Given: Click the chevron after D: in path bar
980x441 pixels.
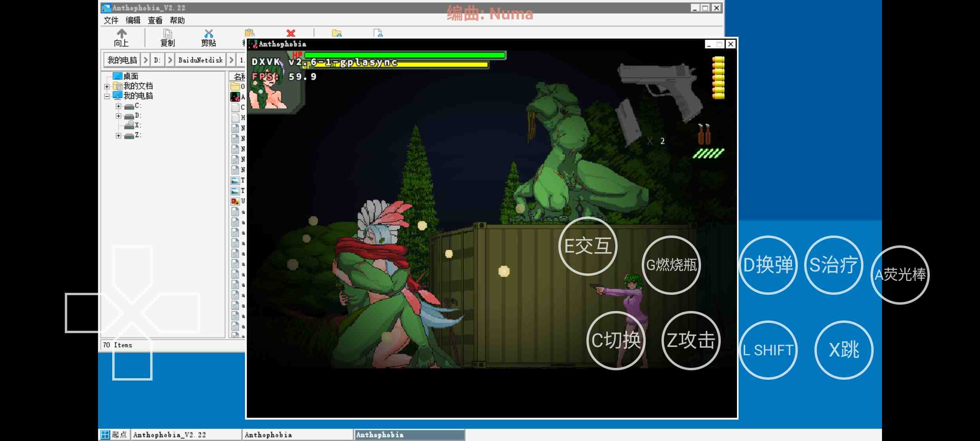Looking at the screenshot, I should coord(170,60).
